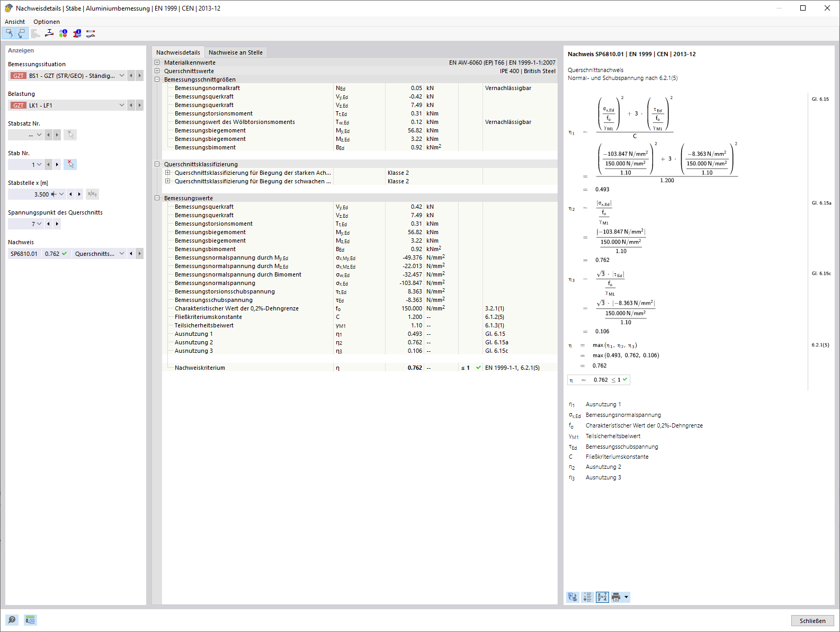Screen dimensions: 840x632
Task: Expand the Materialkennwerte section
Action: (x=157, y=63)
